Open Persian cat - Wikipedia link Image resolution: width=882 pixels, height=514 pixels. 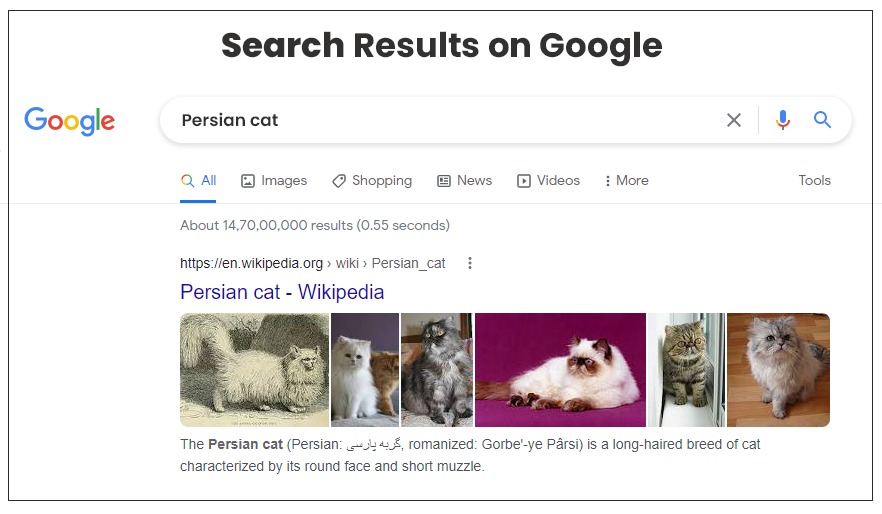coord(282,292)
